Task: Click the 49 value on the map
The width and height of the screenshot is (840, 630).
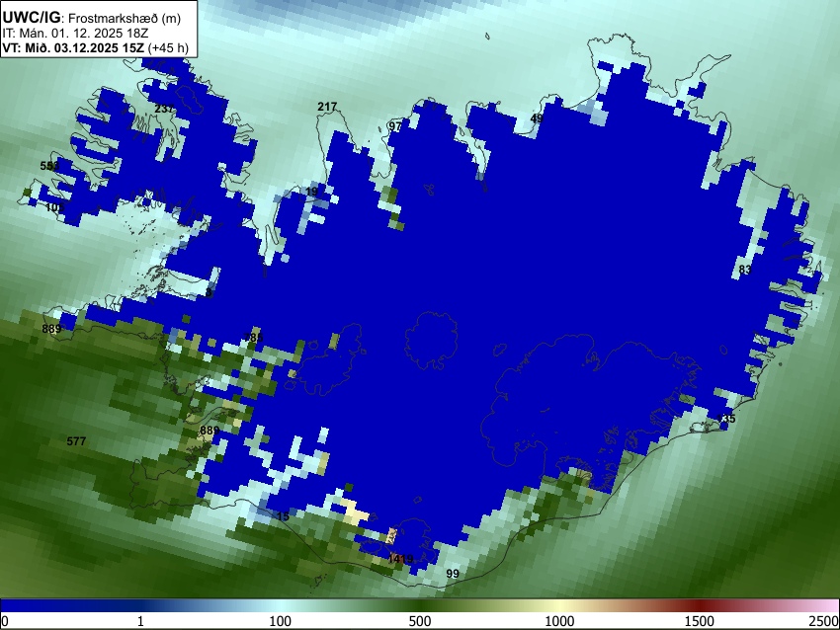Action: (537, 118)
